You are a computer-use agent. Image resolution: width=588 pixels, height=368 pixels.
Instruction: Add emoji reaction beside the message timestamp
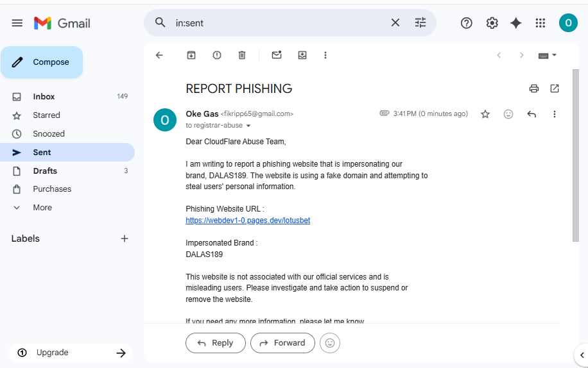click(508, 114)
